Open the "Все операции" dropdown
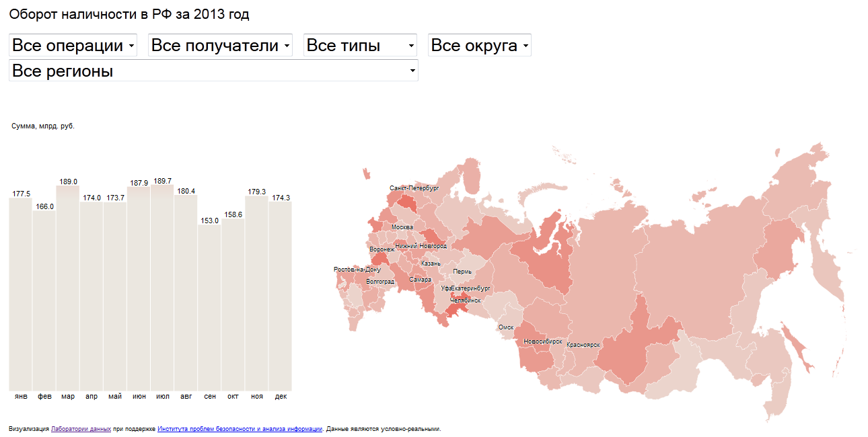This screenshot has width=868, height=437. point(73,46)
